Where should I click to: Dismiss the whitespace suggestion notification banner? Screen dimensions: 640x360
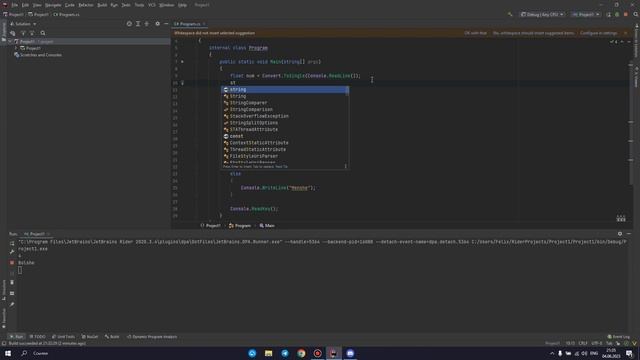[625, 33]
